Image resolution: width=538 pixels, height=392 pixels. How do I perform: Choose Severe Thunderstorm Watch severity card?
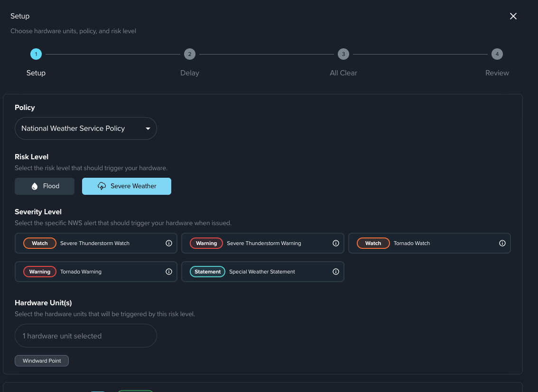(x=96, y=243)
